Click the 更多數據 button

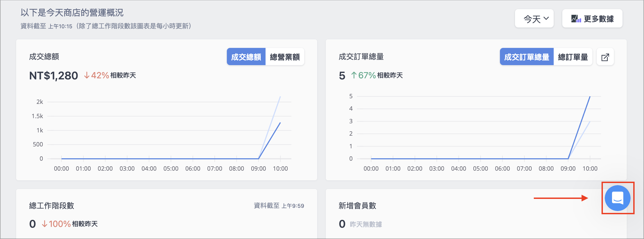click(592, 19)
